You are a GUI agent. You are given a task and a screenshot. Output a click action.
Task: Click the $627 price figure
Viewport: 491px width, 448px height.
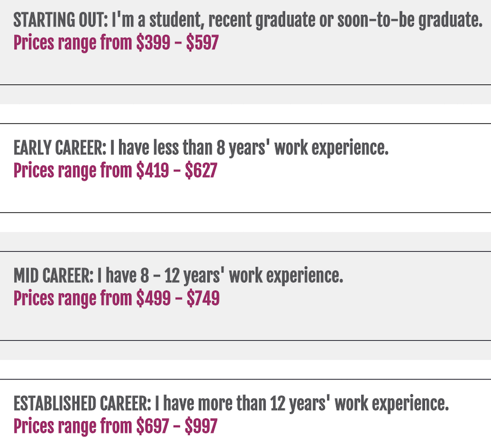point(201,170)
